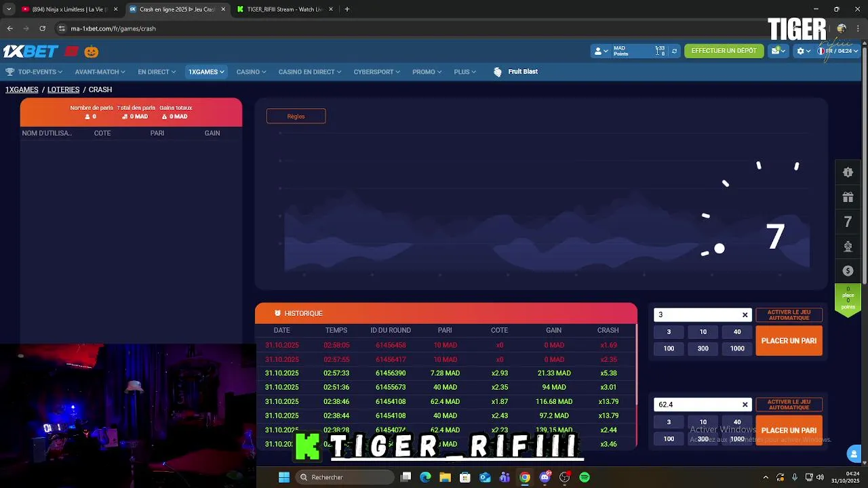This screenshot has width=868, height=488.
Task: Refresh the account balance
Action: point(674,51)
